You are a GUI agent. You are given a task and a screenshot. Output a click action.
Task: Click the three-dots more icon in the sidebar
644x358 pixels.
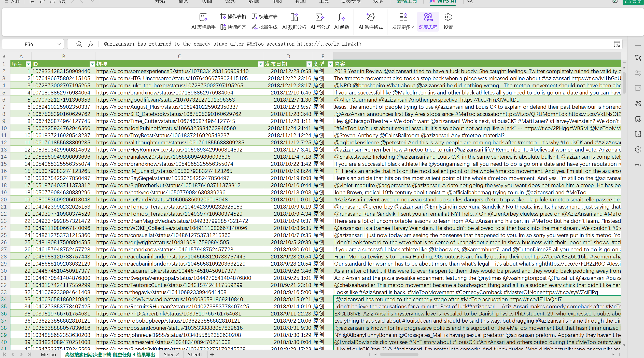(638, 165)
